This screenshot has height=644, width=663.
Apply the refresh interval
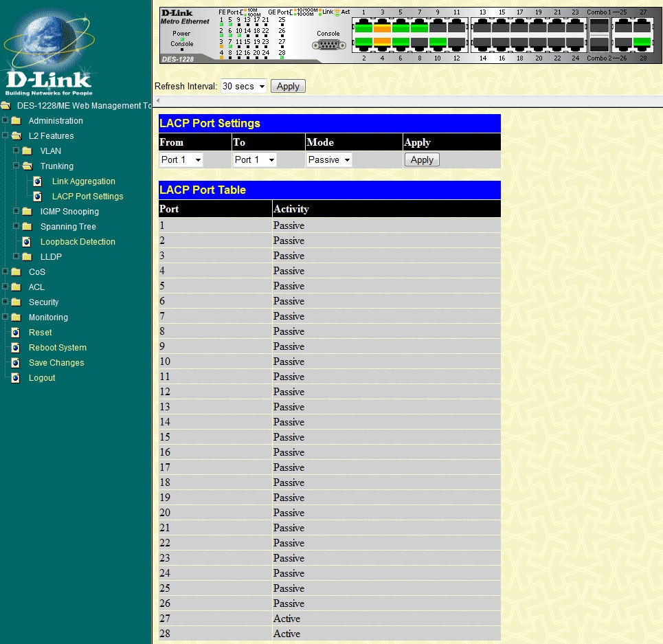[x=288, y=87]
